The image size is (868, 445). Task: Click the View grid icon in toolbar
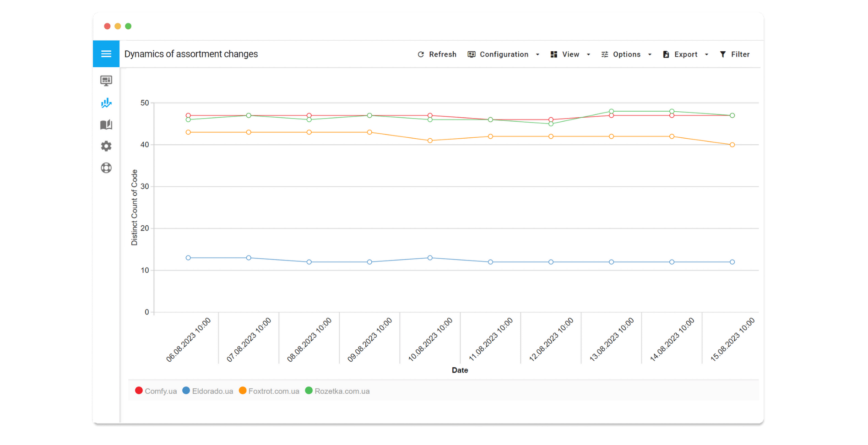553,54
